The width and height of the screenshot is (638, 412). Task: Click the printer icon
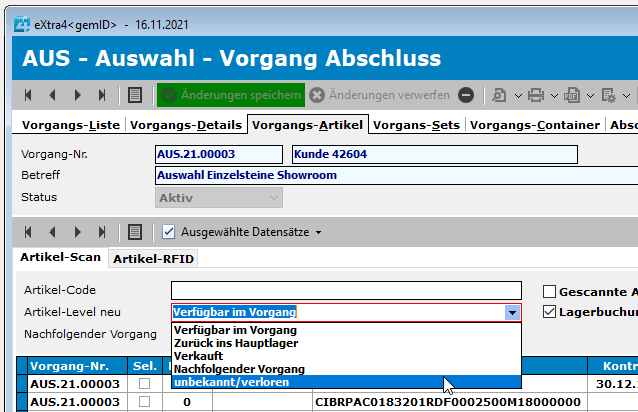[535, 96]
